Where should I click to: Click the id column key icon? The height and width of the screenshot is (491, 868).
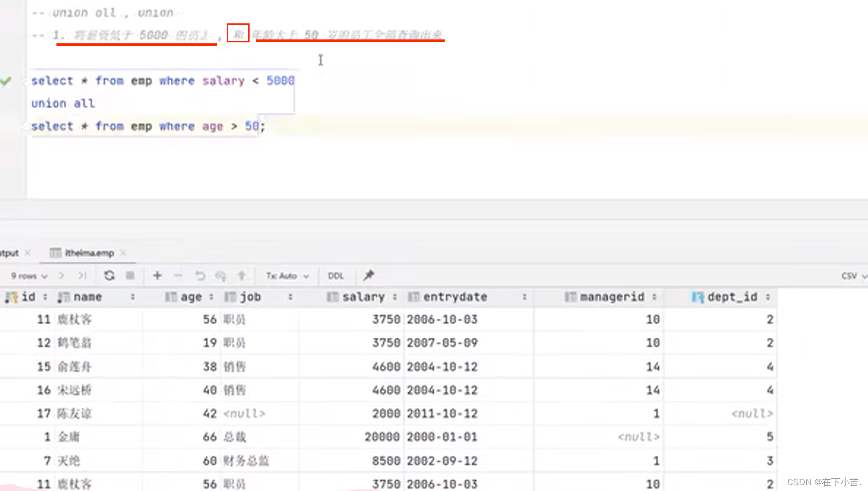point(12,297)
